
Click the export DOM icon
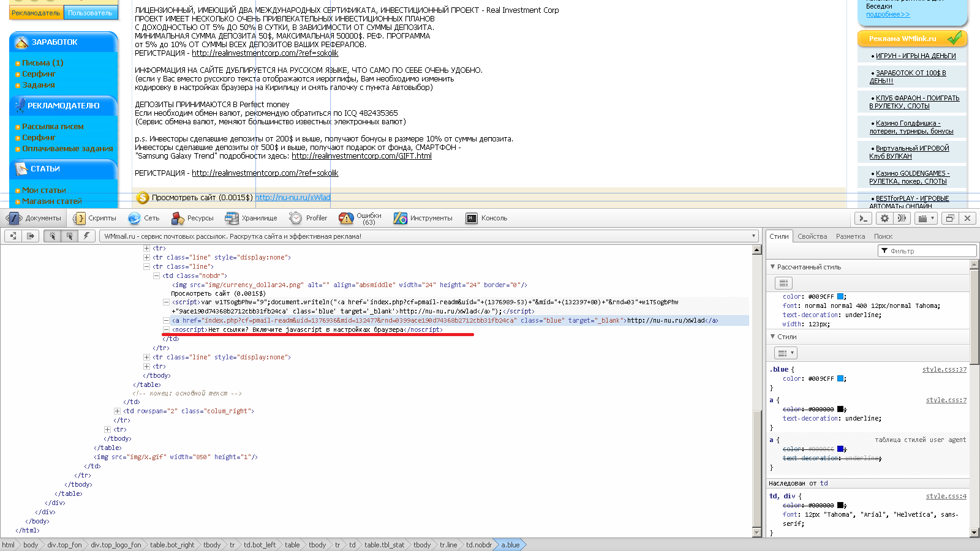click(x=31, y=236)
